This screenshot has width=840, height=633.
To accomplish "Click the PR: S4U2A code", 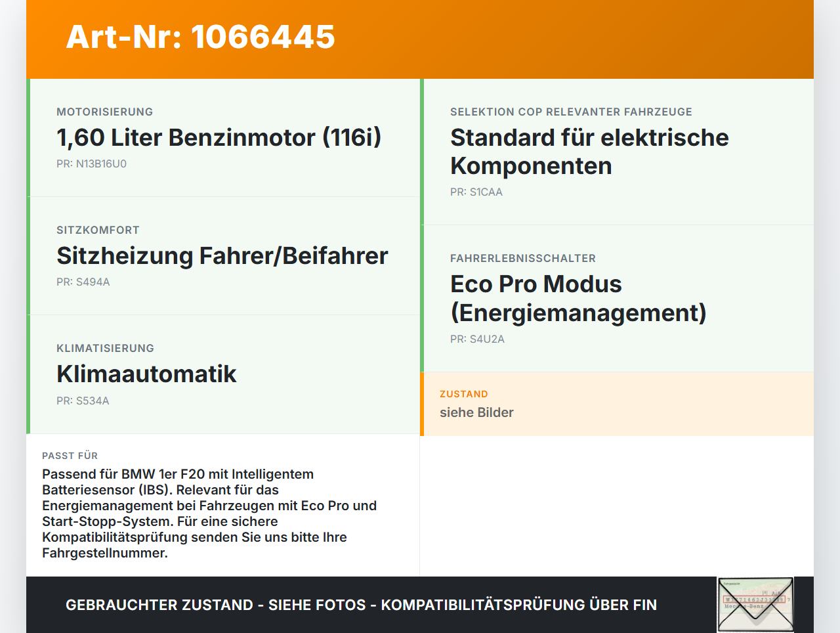I will pos(477,339).
